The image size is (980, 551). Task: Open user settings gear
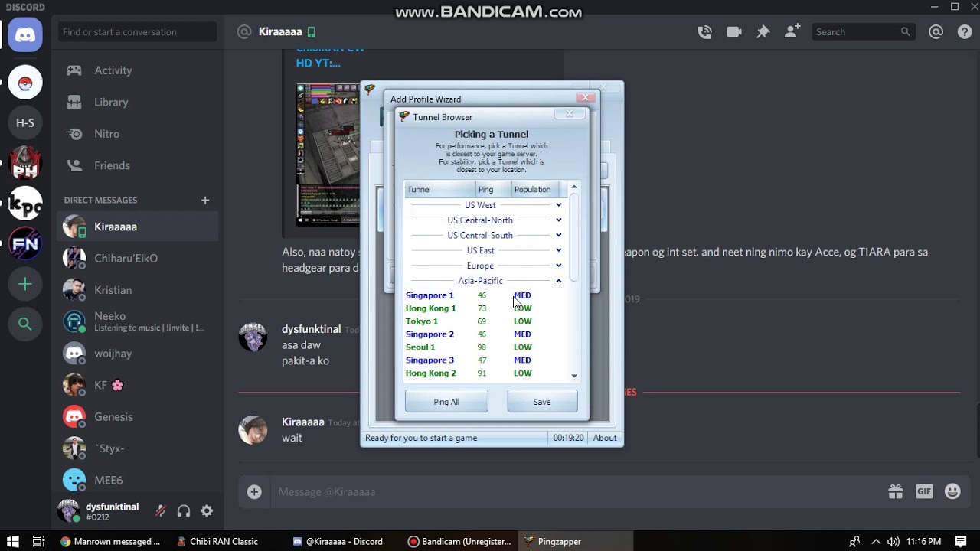[x=207, y=511]
